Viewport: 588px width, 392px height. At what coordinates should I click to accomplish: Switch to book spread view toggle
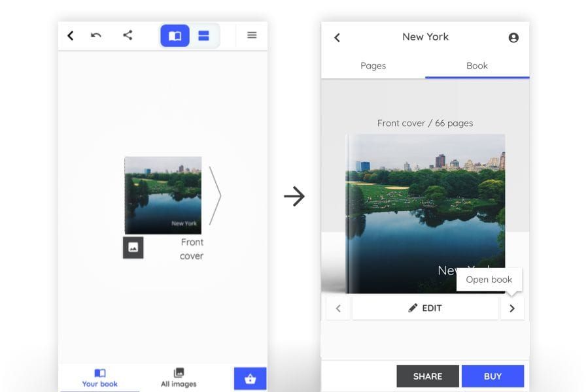click(x=175, y=36)
